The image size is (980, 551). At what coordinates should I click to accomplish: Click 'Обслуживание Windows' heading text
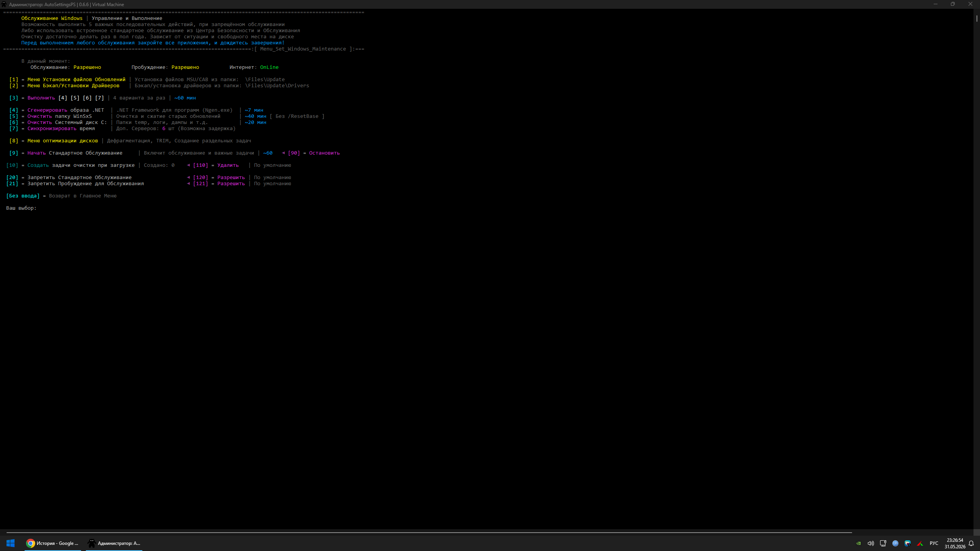click(x=52, y=18)
